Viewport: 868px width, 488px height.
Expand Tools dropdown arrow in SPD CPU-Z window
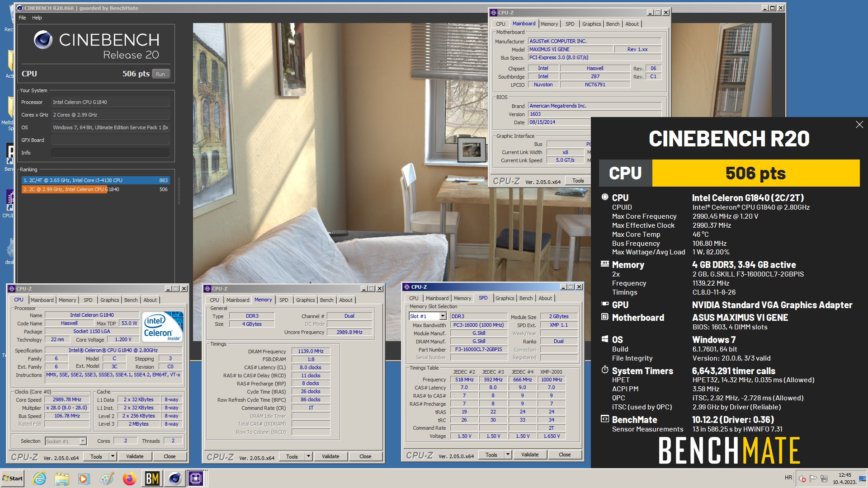tap(508, 455)
